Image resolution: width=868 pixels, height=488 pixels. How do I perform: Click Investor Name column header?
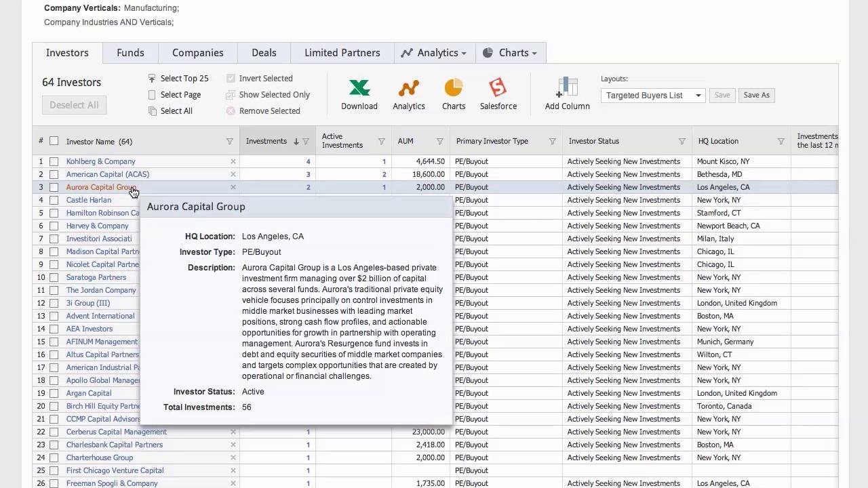click(x=99, y=142)
